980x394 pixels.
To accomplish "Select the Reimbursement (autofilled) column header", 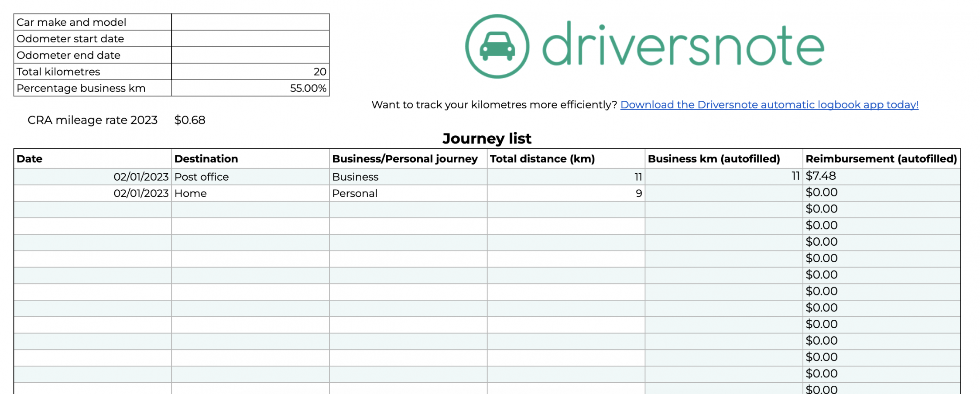I will [x=882, y=159].
